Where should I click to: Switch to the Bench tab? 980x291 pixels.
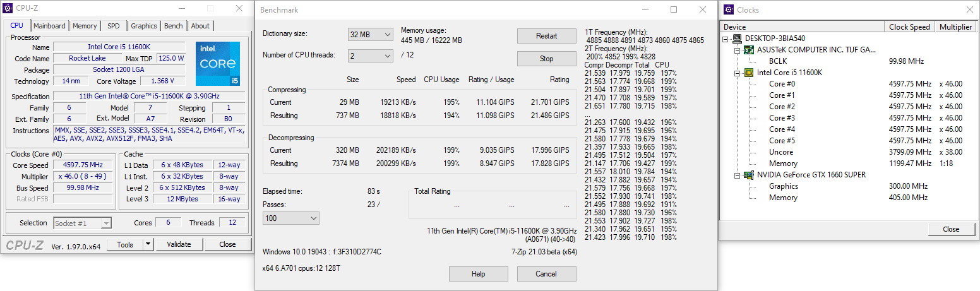174,26
